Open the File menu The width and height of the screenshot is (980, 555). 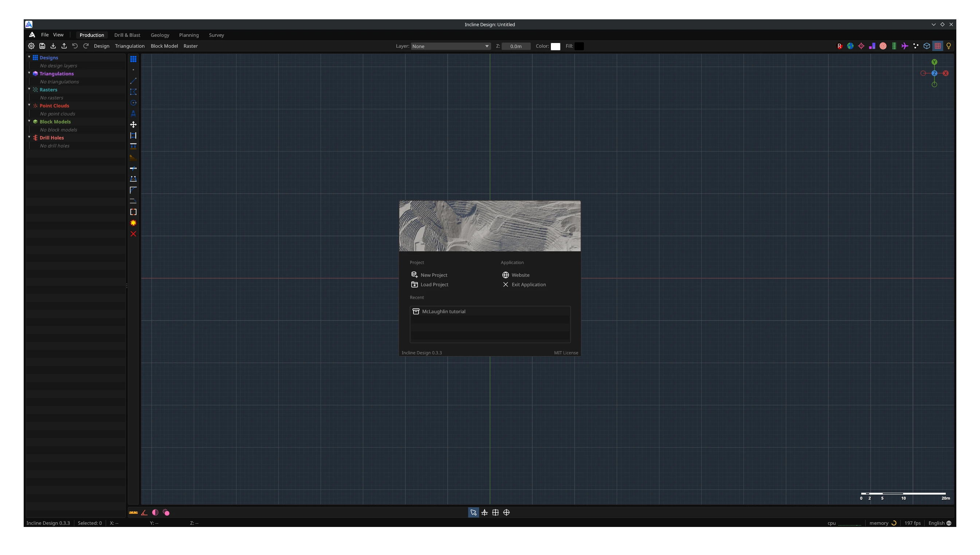point(44,35)
